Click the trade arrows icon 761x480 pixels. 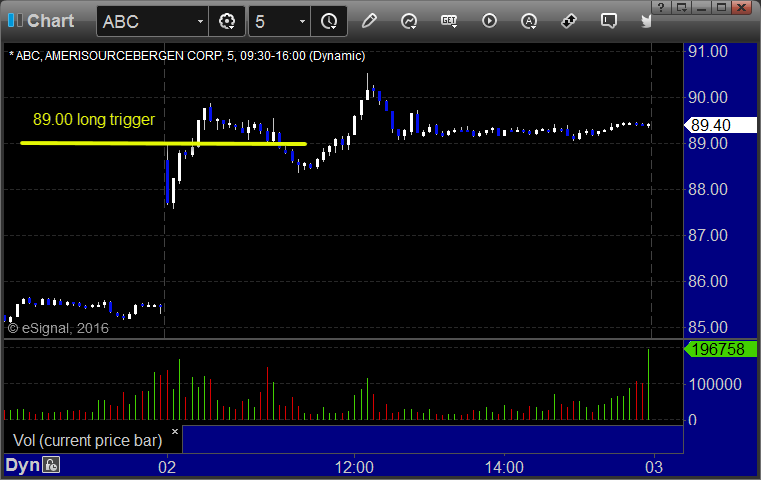569,21
